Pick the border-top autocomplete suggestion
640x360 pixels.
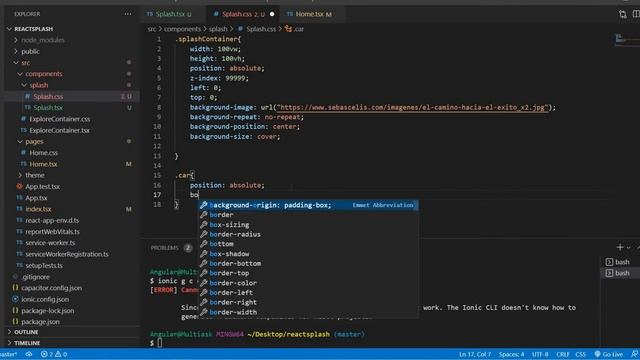pyautogui.click(x=308, y=273)
